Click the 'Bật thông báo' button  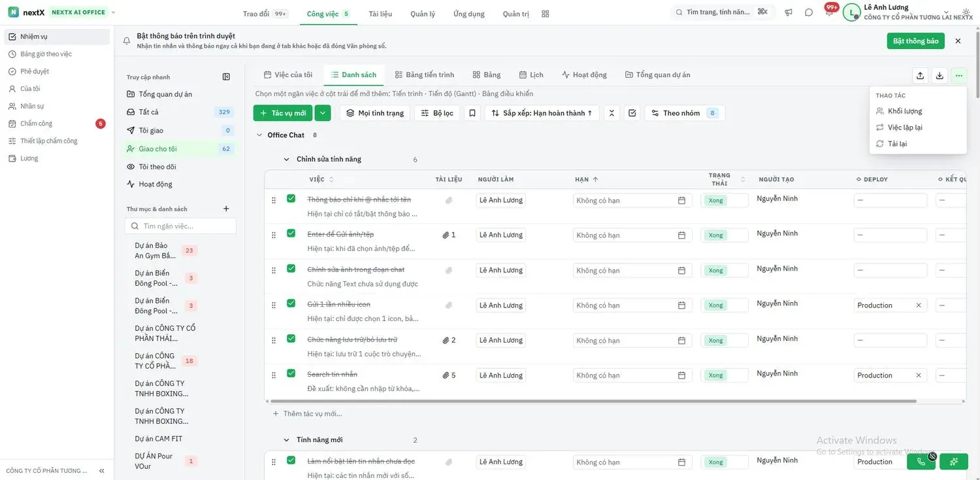(915, 41)
